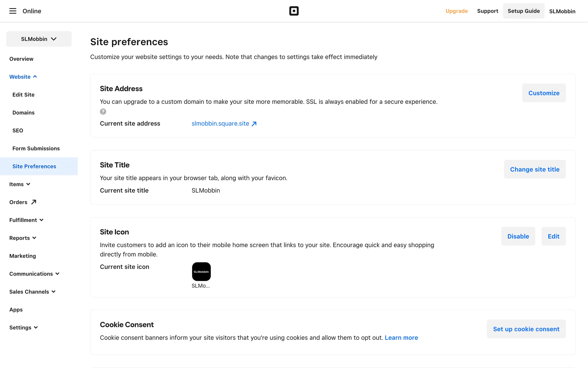
Task: Disable the site icon
Action: 518,236
